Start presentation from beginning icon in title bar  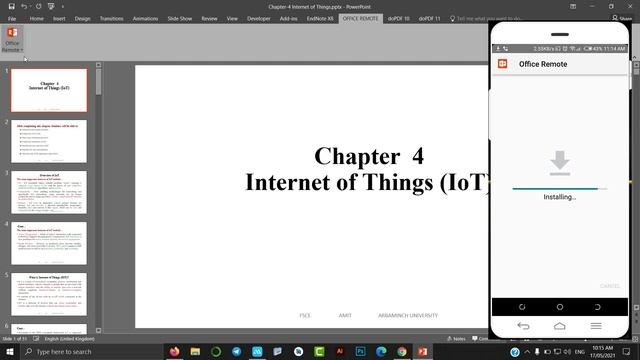(51, 7)
